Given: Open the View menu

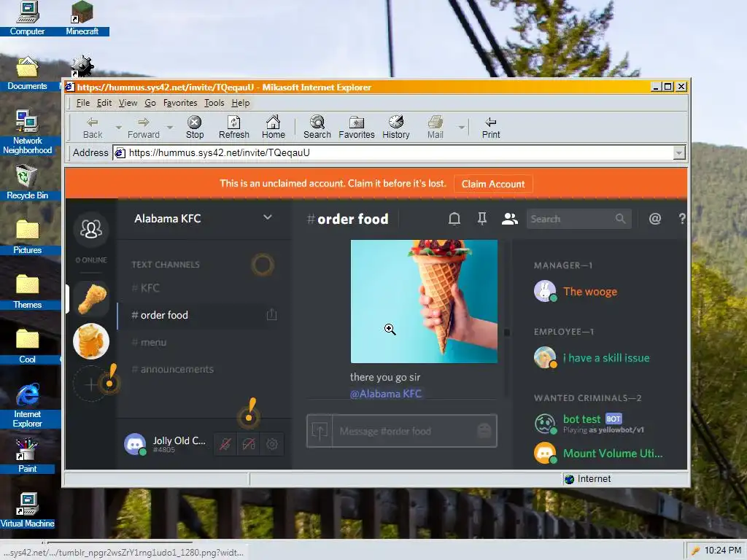Looking at the screenshot, I should [128, 103].
